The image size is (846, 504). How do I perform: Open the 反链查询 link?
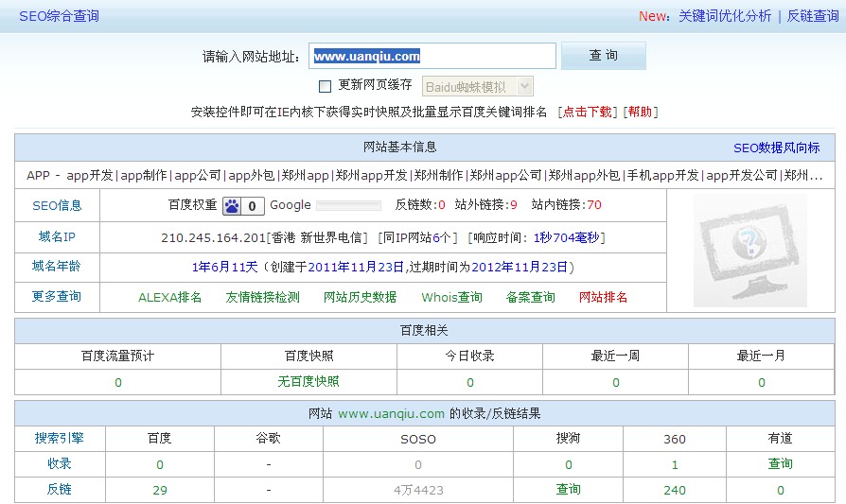click(x=813, y=16)
